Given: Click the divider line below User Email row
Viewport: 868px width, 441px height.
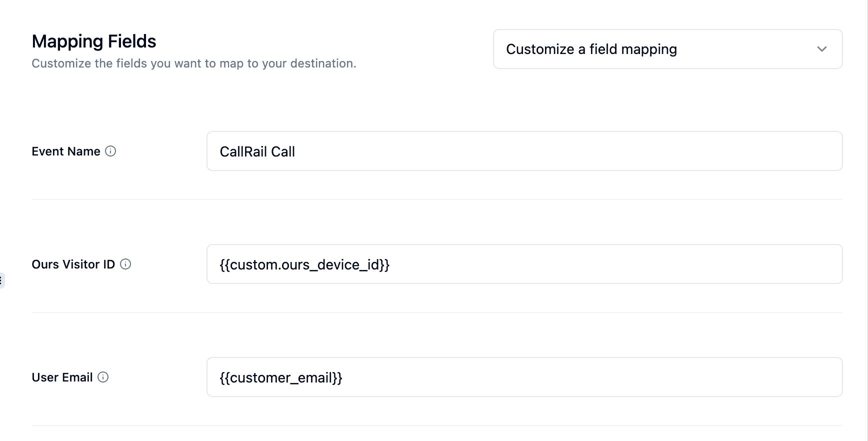Looking at the screenshot, I should [x=437, y=425].
